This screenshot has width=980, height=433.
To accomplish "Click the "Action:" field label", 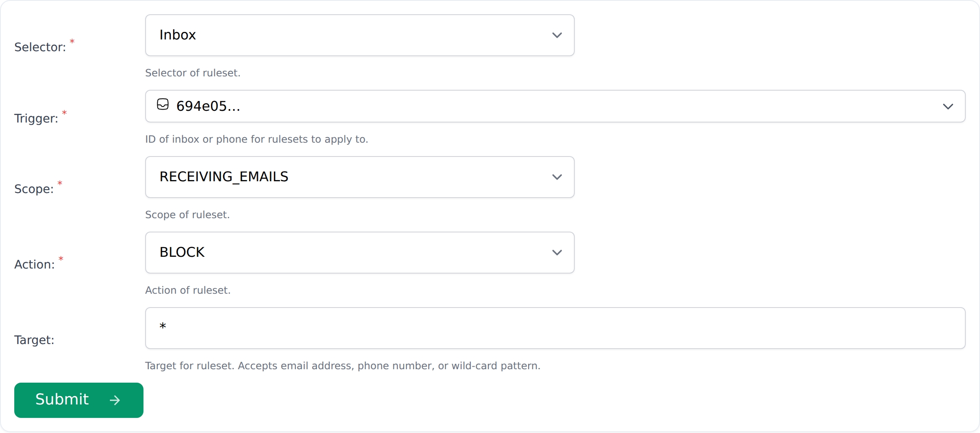I will (34, 264).
